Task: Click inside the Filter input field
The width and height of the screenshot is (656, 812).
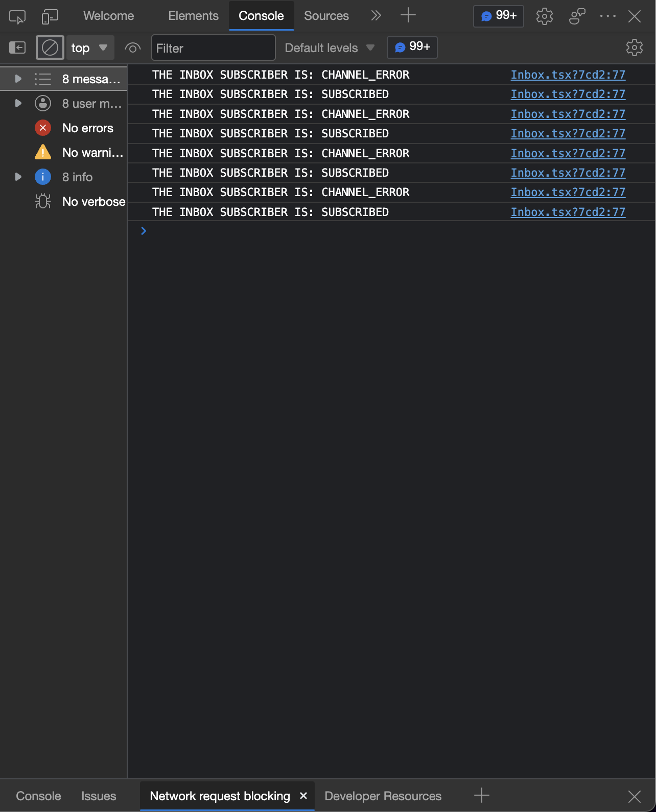Action: 213,47
